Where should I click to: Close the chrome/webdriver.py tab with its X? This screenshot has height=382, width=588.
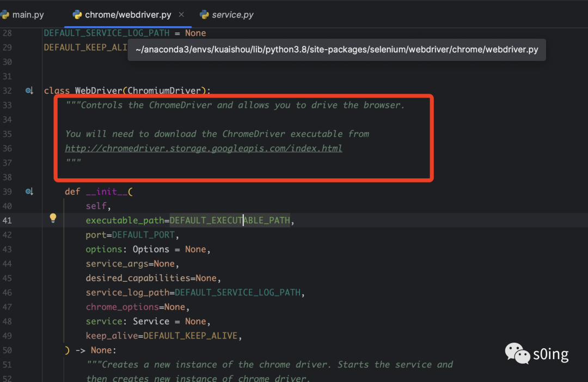coord(182,14)
